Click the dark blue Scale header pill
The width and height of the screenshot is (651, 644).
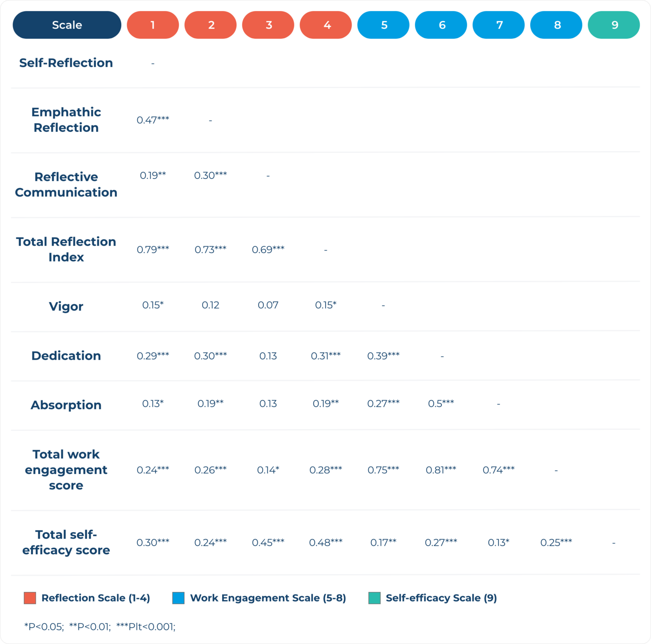pyautogui.click(x=67, y=25)
